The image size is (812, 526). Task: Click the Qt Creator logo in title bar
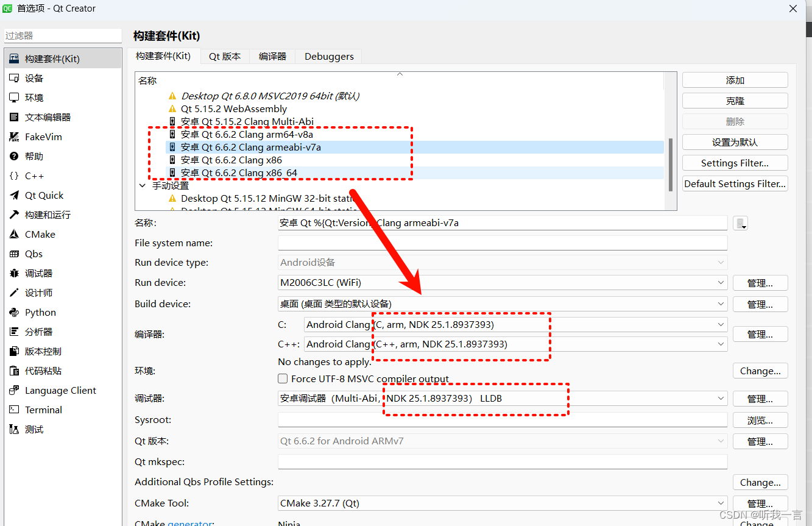click(8, 9)
